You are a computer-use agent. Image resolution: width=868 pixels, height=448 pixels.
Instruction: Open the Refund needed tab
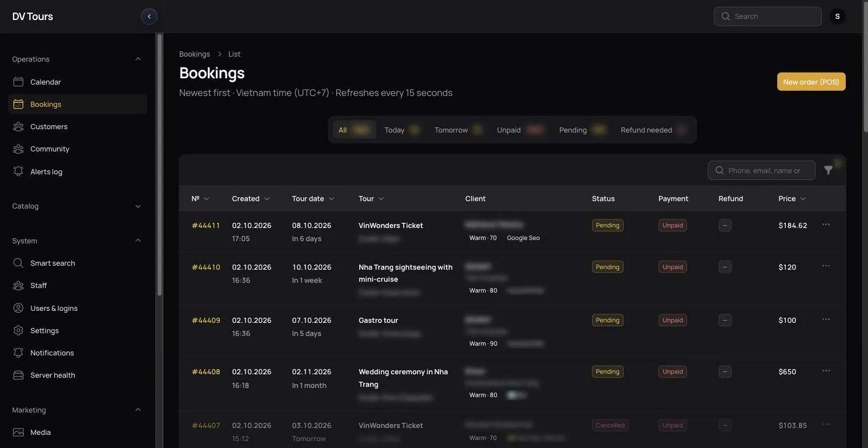(653, 130)
